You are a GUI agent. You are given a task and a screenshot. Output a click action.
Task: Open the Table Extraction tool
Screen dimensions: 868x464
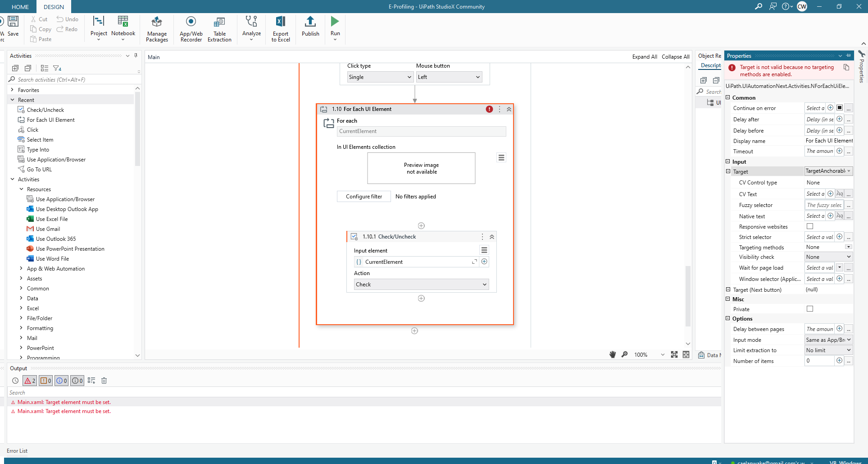click(x=219, y=28)
